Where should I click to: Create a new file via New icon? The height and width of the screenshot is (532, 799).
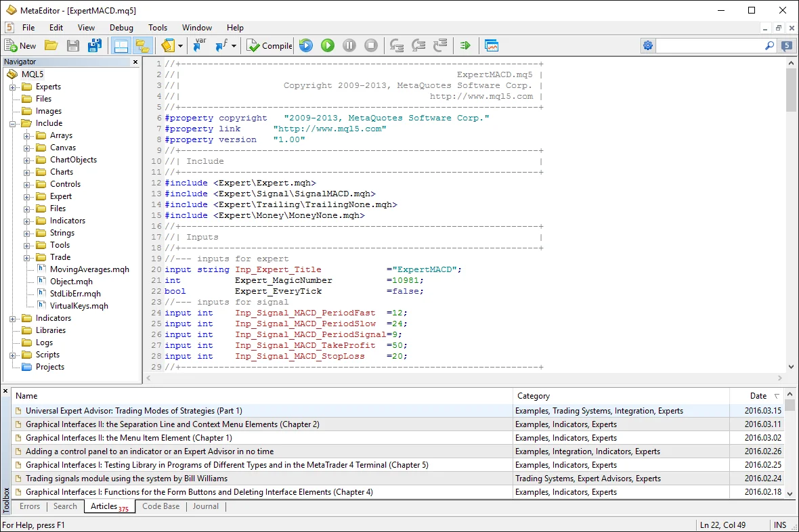click(x=20, y=45)
